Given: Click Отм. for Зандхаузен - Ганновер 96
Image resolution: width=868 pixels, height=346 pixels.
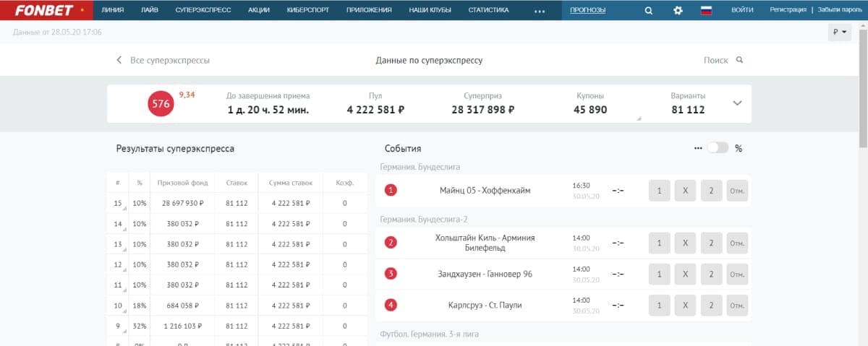Looking at the screenshot, I should click(x=737, y=274).
